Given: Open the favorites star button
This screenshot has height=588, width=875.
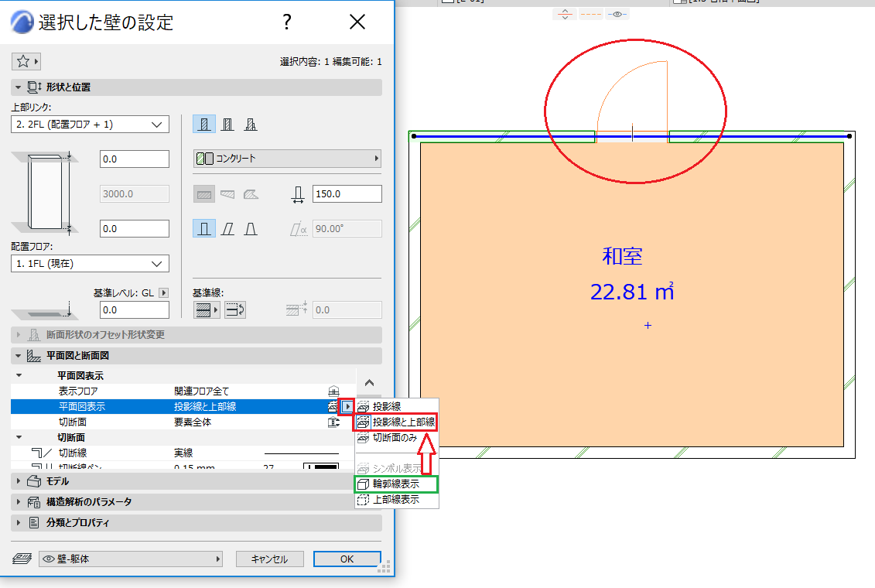Looking at the screenshot, I should click(x=26, y=61).
